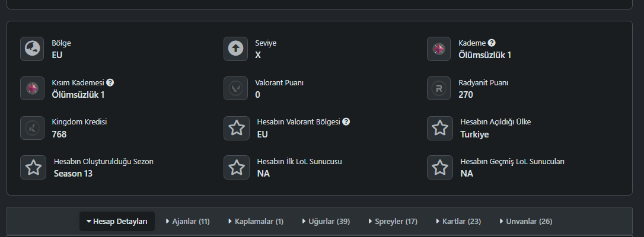Click the globe icon next to Bölge
This screenshot has width=644, height=237.
32,49
